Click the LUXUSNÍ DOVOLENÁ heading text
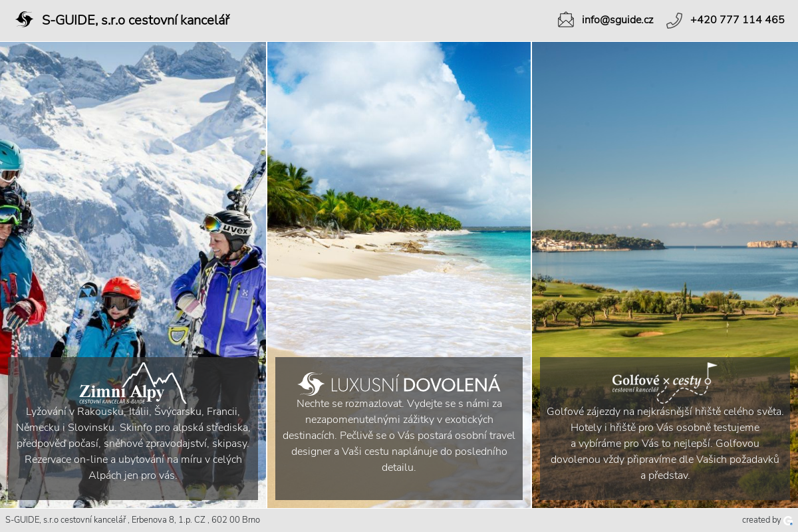 [x=415, y=384]
